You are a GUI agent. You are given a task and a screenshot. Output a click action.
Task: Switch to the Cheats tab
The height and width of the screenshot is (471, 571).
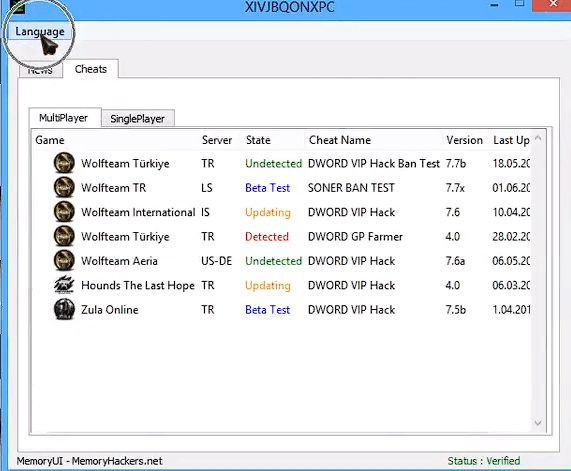(x=91, y=69)
